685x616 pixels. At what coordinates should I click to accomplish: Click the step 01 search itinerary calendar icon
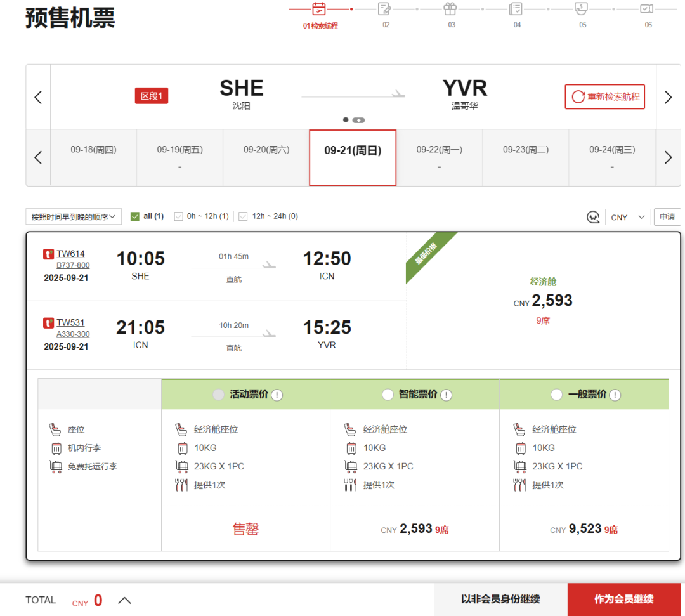pyautogui.click(x=319, y=9)
